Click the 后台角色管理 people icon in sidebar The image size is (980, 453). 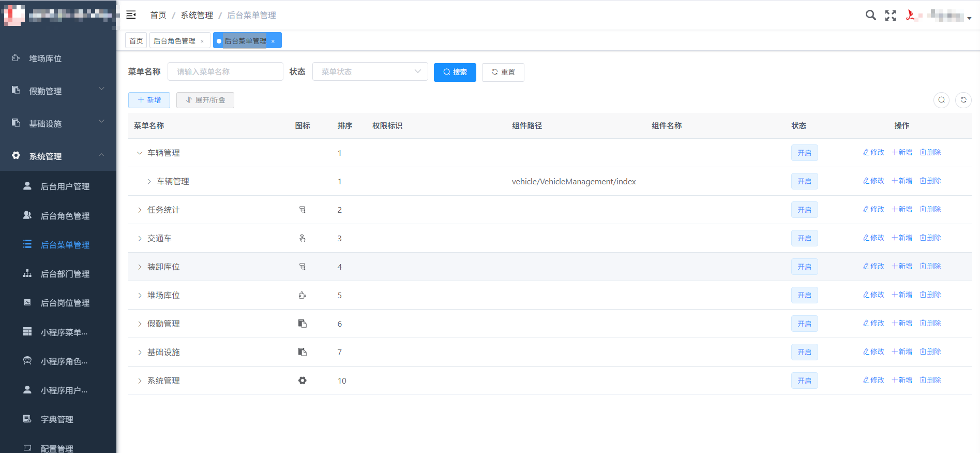(27, 215)
